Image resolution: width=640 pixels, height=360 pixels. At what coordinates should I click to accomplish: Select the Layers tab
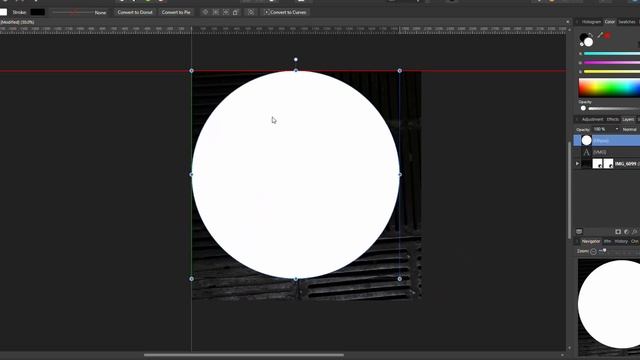(x=628, y=119)
